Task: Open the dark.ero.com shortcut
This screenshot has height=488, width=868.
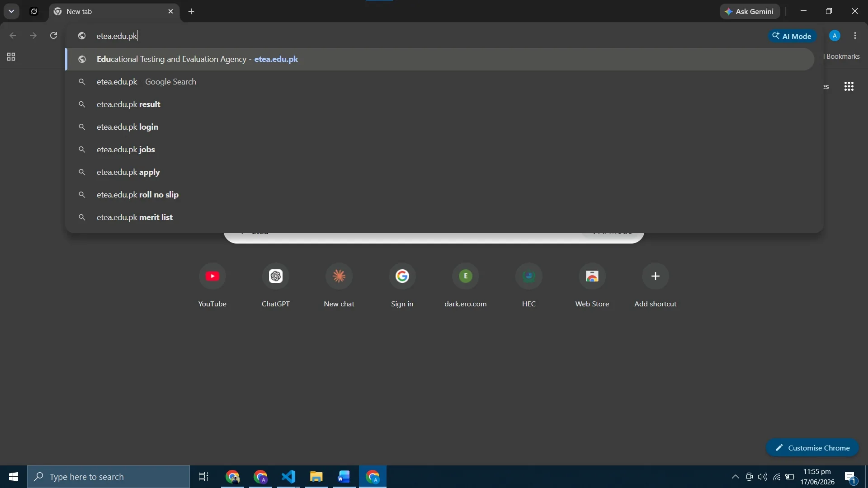Action: tap(466, 286)
